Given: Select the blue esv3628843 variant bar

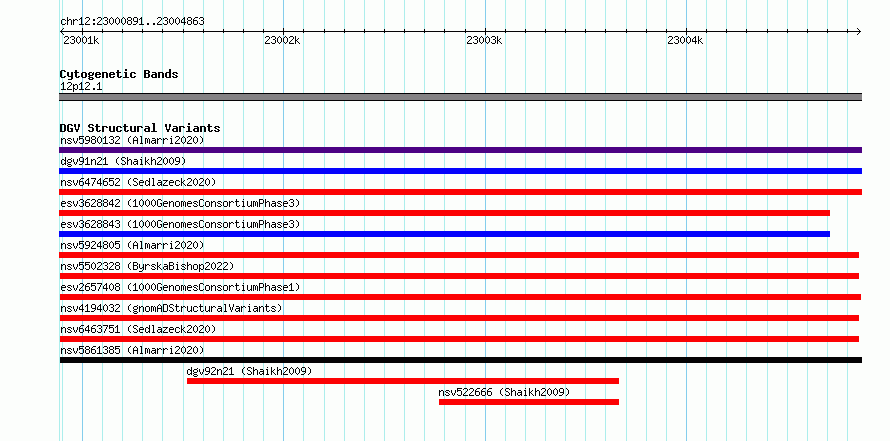Looking at the screenshot, I should point(444,234).
